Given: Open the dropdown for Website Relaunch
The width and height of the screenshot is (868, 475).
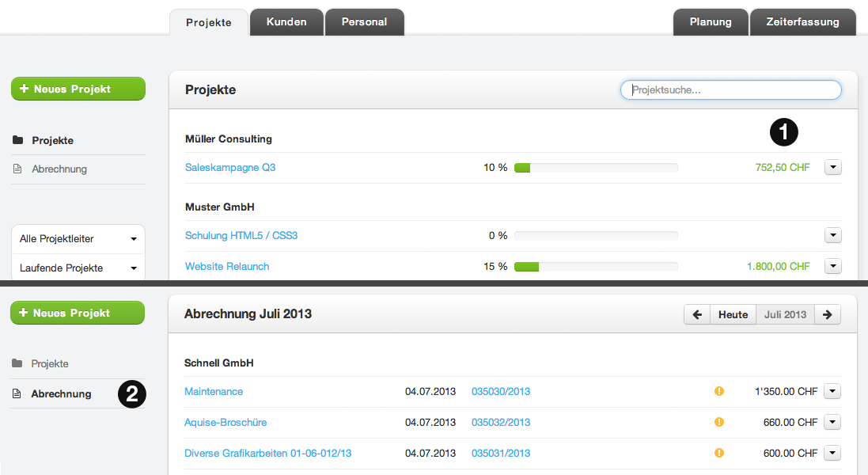Looking at the screenshot, I should click(x=833, y=266).
